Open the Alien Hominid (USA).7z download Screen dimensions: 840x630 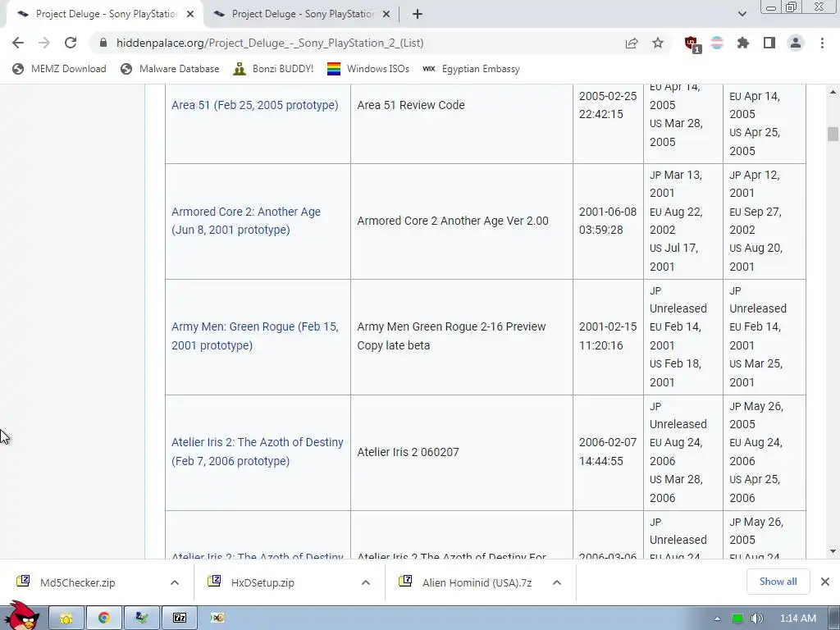point(477,582)
